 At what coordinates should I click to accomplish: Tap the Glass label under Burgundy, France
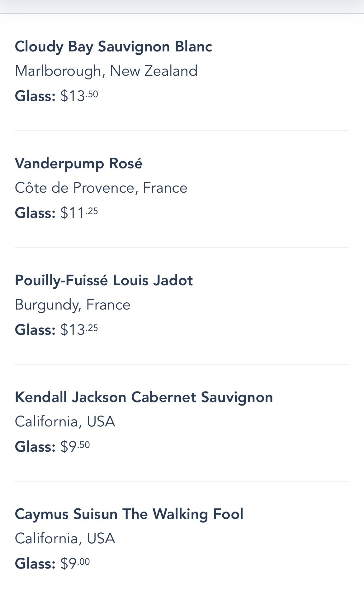coord(35,330)
